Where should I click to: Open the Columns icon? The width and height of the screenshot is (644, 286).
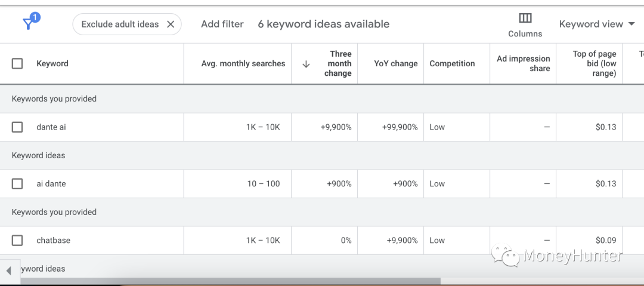click(525, 18)
